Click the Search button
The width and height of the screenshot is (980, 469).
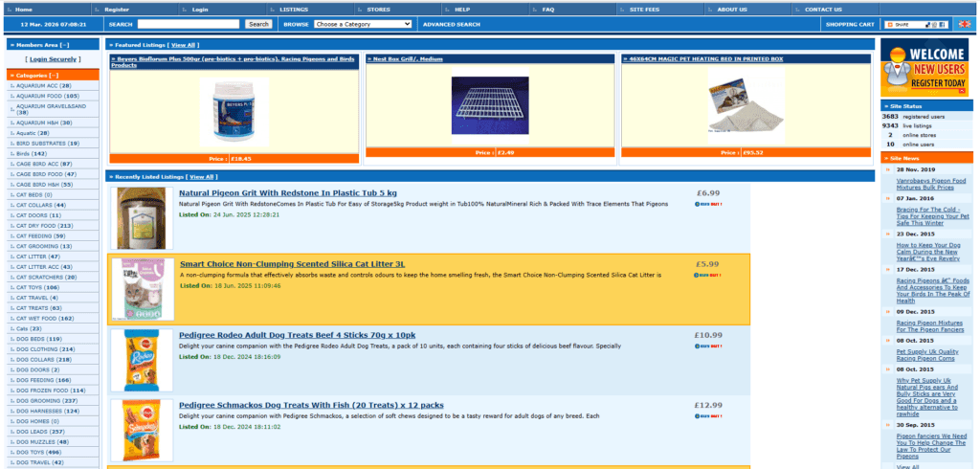258,24
